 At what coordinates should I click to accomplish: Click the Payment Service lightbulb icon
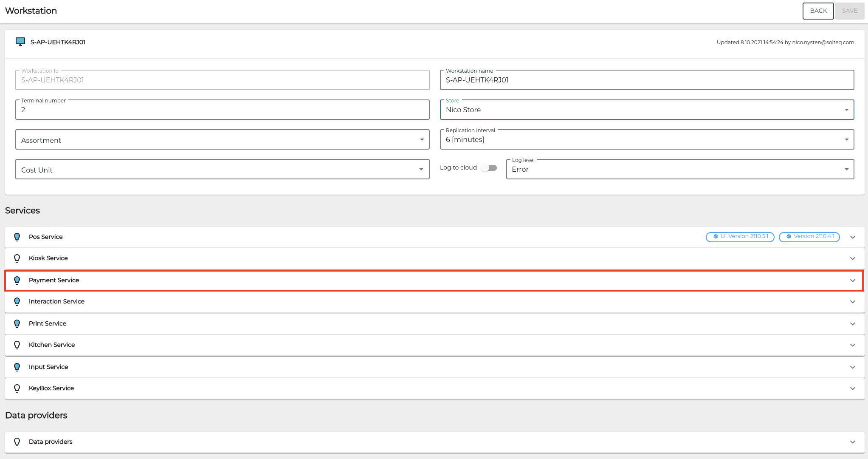[17, 280]
